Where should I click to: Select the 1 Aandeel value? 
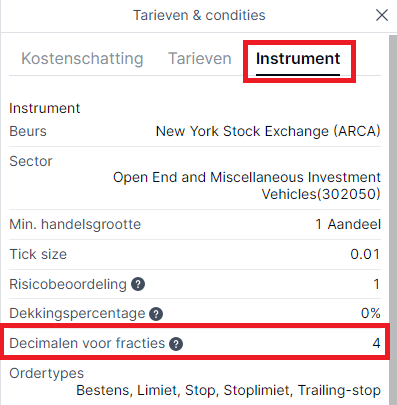[x=348, y=224]
